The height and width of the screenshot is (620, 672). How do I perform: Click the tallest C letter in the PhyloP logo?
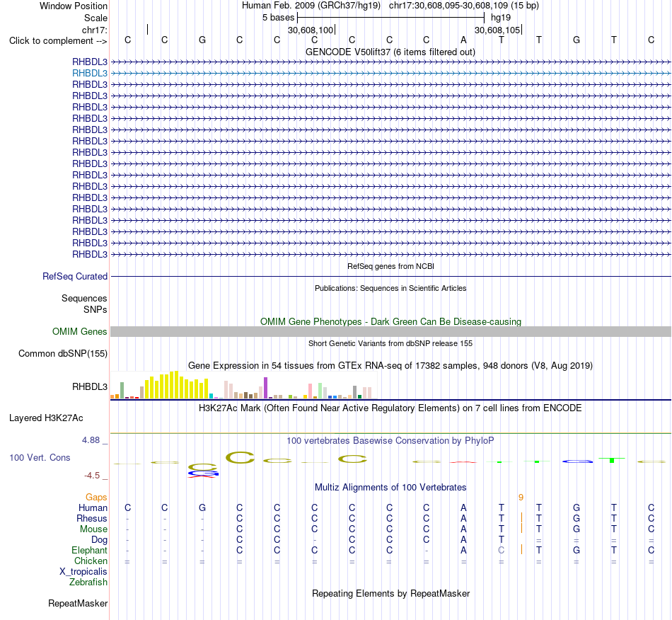[x=240, y=457]
